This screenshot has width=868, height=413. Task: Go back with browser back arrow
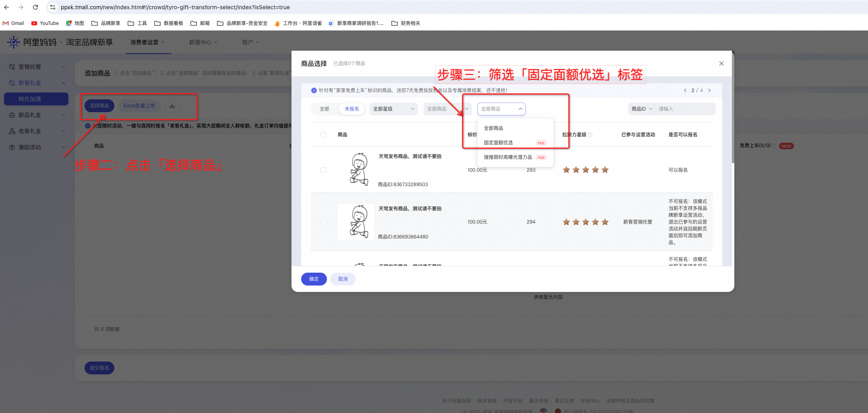6,7
